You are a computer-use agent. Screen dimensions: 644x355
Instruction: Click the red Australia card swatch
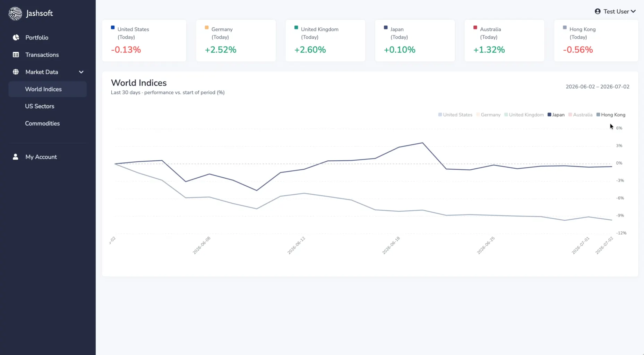[x=475, y=27]
